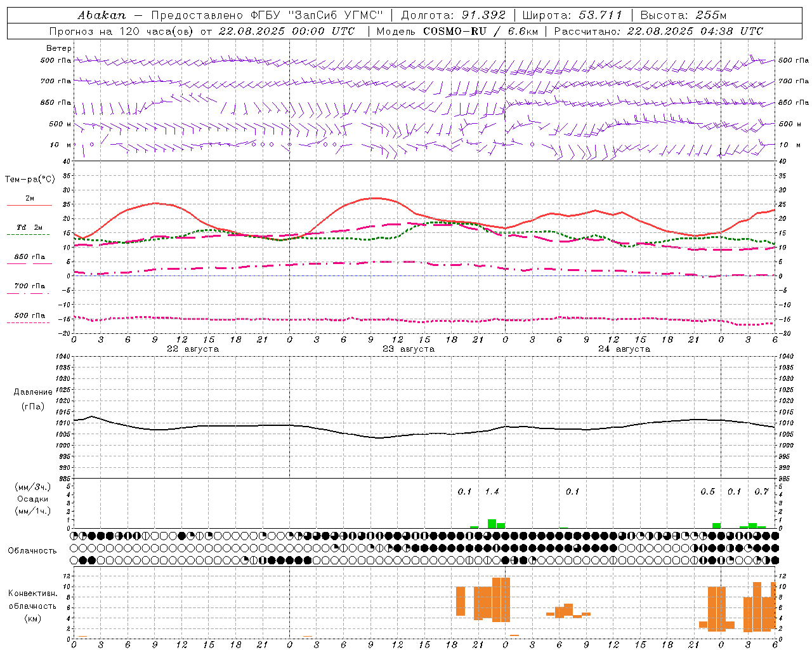Select the "Осадки" precipitation label

(33, 499)
